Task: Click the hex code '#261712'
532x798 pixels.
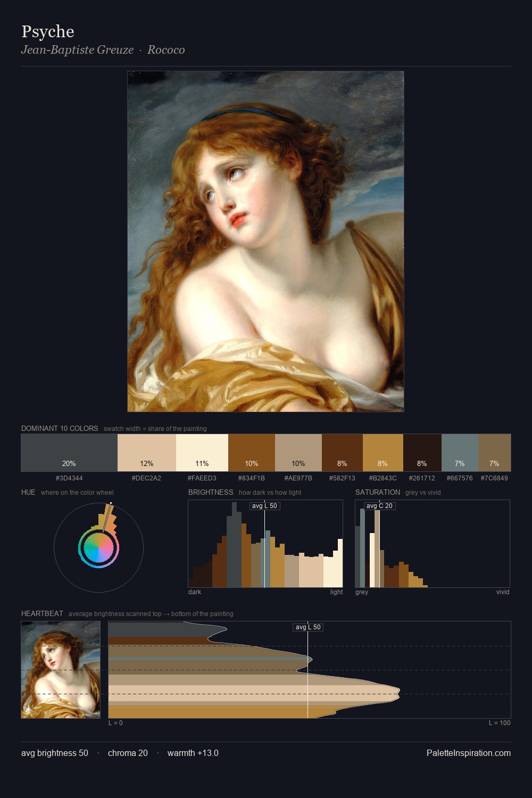Action: [x=422, y=478]
